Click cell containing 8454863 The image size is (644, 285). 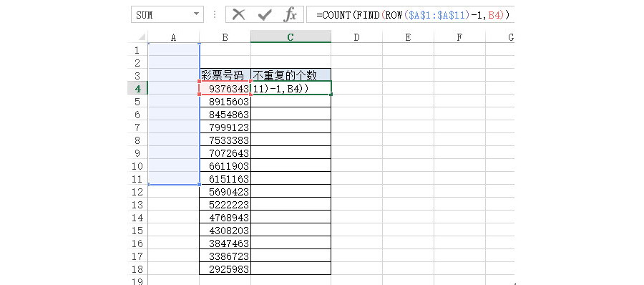tap(225, 114)
